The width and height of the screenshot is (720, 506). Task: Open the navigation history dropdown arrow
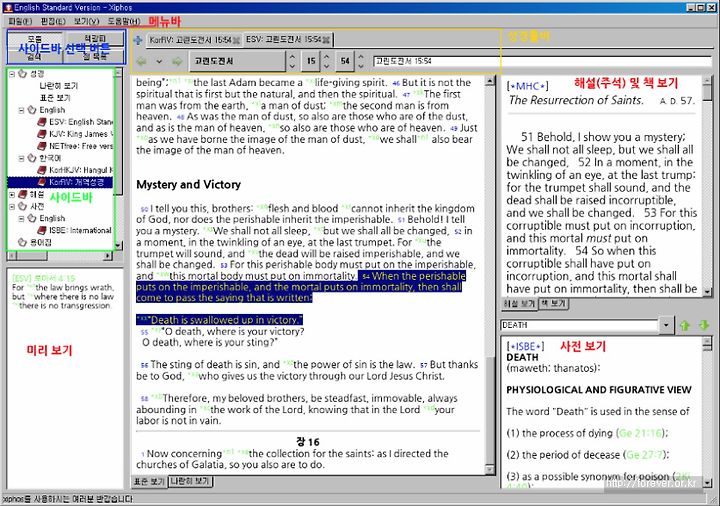tap(159, 61)
